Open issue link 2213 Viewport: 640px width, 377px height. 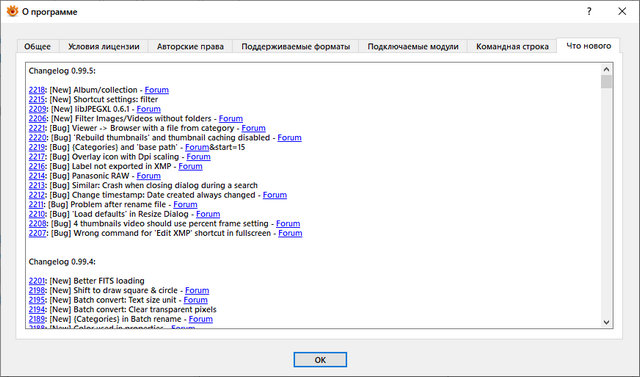(x=36, y=185)
